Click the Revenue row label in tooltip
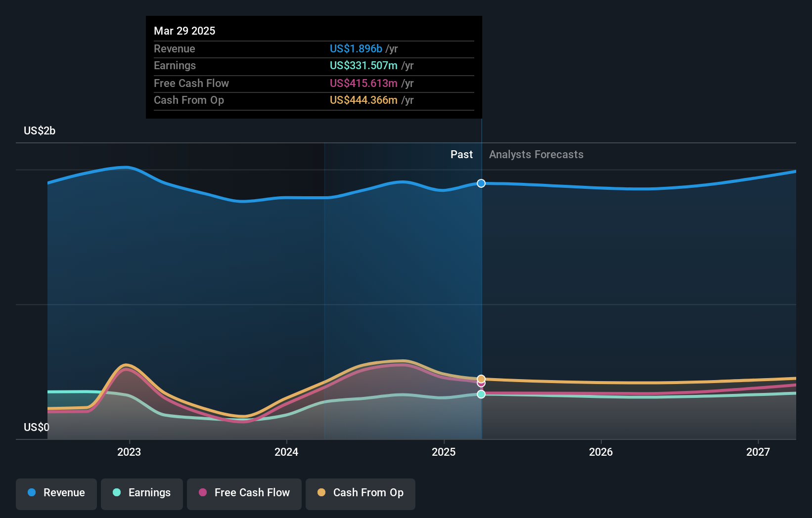The height and width of the screenshot is (518, 812). tap(175, 49)
